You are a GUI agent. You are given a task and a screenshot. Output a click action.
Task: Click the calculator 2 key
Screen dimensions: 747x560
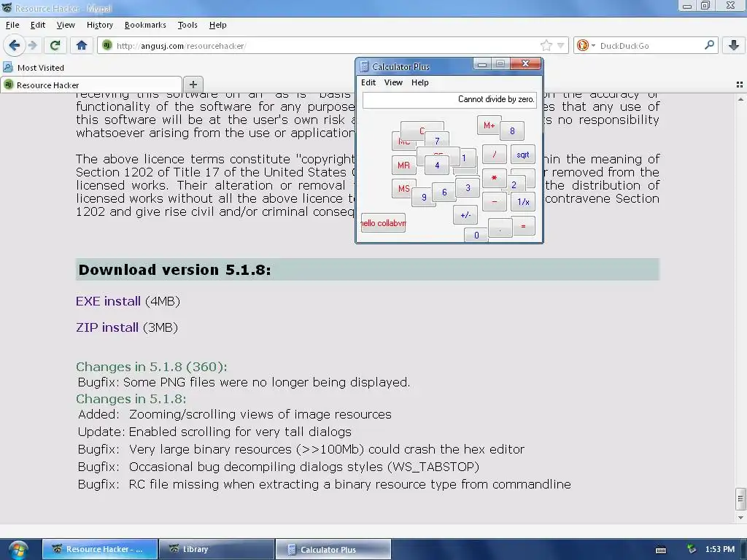[514, 185]
